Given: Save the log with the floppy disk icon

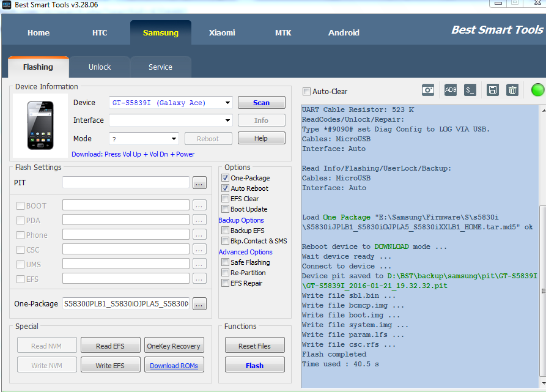Looking at the screenshot, I should click(x=492, y=90).
